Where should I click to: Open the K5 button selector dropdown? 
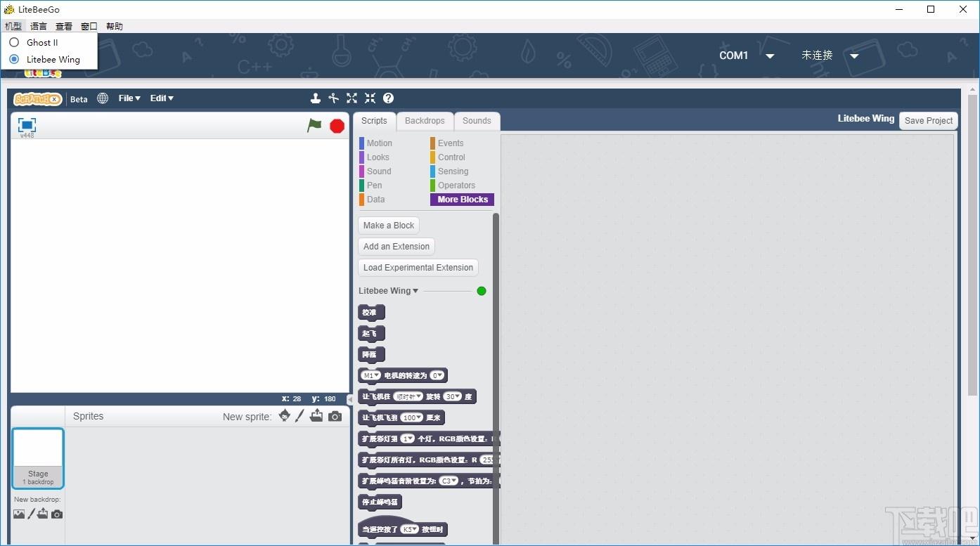click(x=410, y=529)
